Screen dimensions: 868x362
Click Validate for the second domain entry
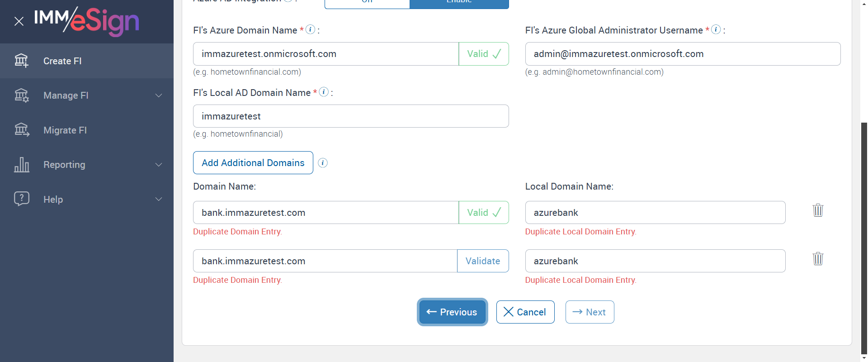click(482, 261)
